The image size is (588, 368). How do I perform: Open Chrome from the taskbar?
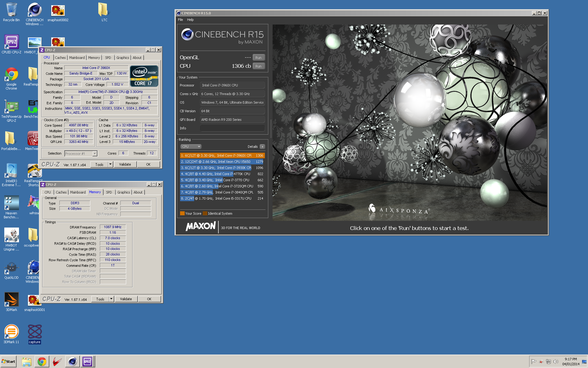[42, 362]
